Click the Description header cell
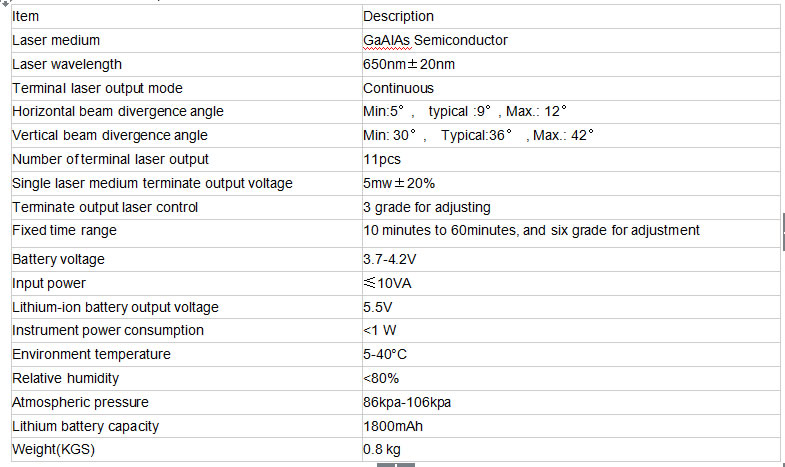 [x=571, y=17]
